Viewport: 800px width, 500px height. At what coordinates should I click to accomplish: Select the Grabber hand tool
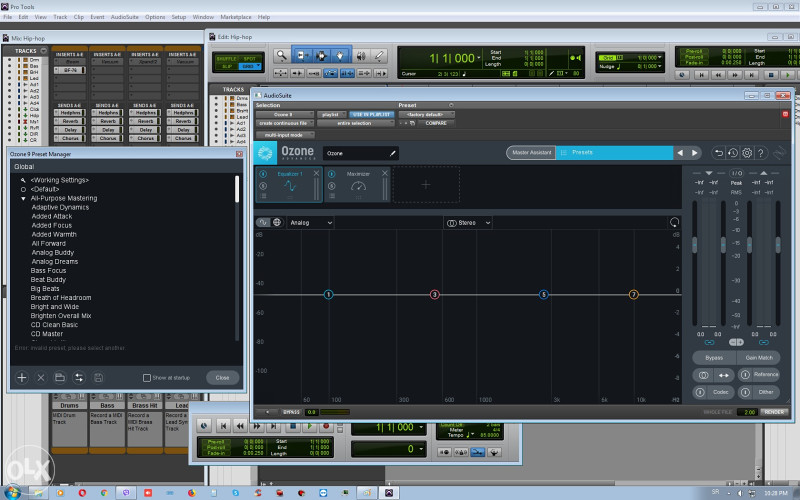340,56
